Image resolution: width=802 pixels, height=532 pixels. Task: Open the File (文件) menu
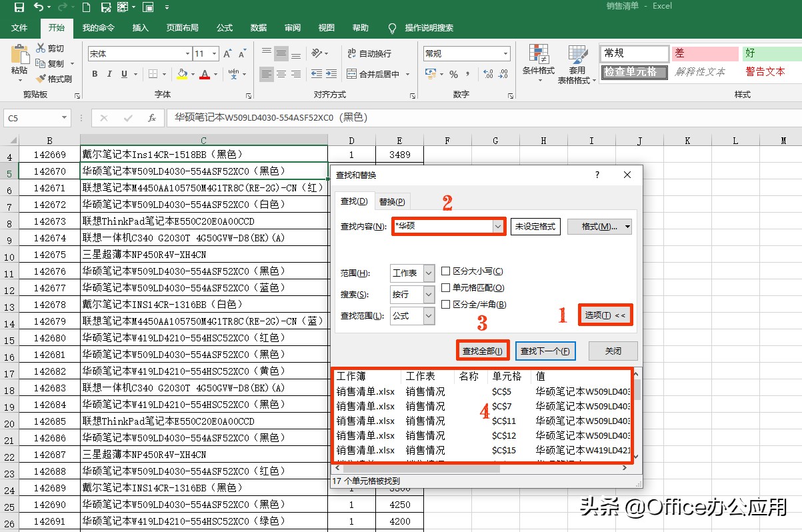click(19, 28)
